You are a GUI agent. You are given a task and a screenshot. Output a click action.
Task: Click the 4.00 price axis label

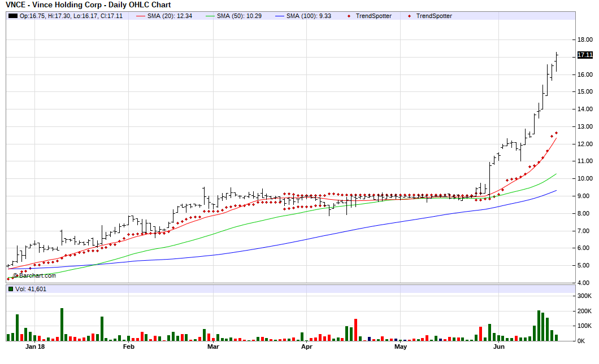pyautogui.click(x=585, y=283)
